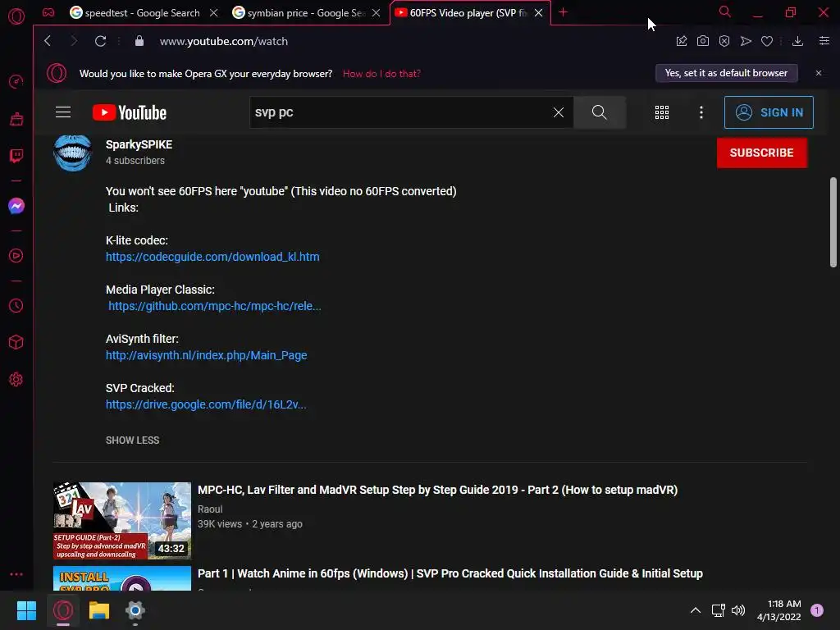Open Extensions cube icon in sidebar
This screenshot has height=630, width=840.
(16, 342)
